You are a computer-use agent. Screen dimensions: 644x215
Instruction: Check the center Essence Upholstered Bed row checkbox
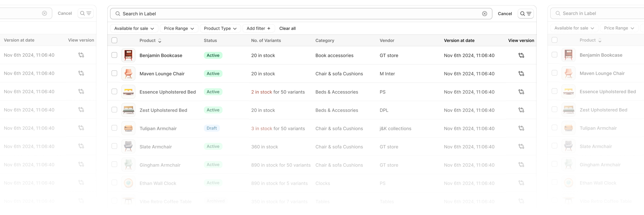114,92
